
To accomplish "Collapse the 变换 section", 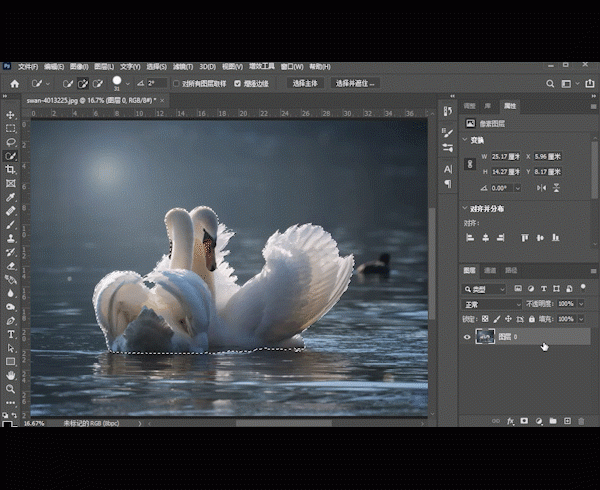I will 465,140.
